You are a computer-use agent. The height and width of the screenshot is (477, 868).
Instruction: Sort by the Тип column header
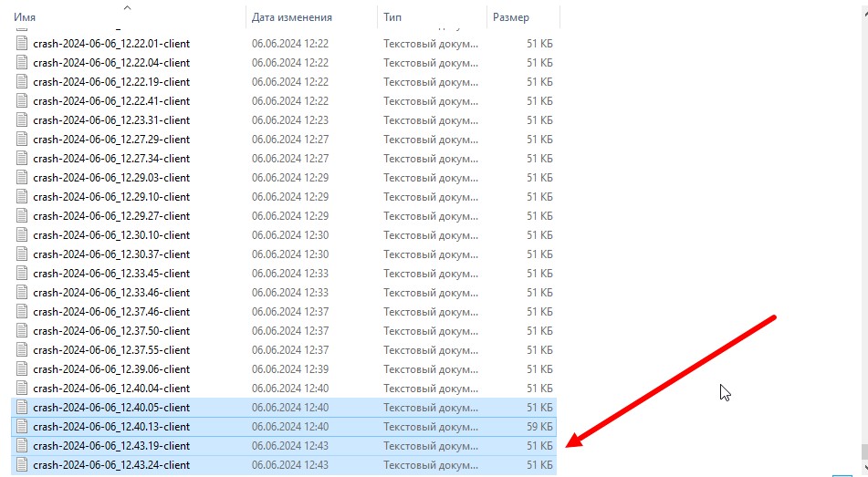coord(394,17)
